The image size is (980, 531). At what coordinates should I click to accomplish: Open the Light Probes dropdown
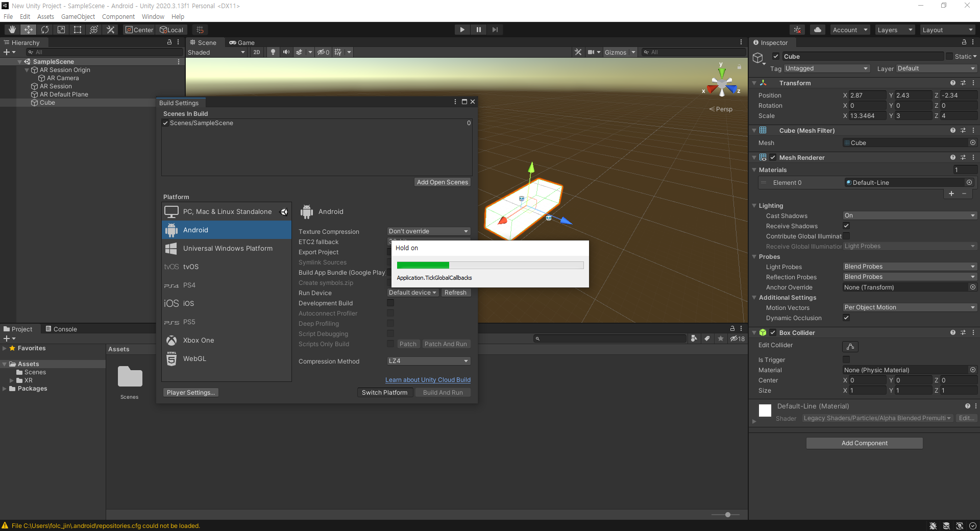click(910, 267)
